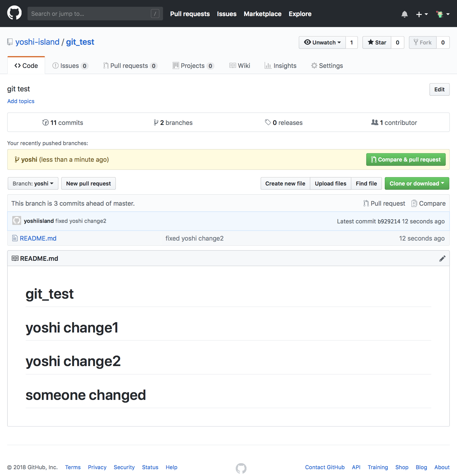The width and height of the screenshot is (457, 476).
Task: Open Contact GitHub footer link
Action: click(325, 467)
